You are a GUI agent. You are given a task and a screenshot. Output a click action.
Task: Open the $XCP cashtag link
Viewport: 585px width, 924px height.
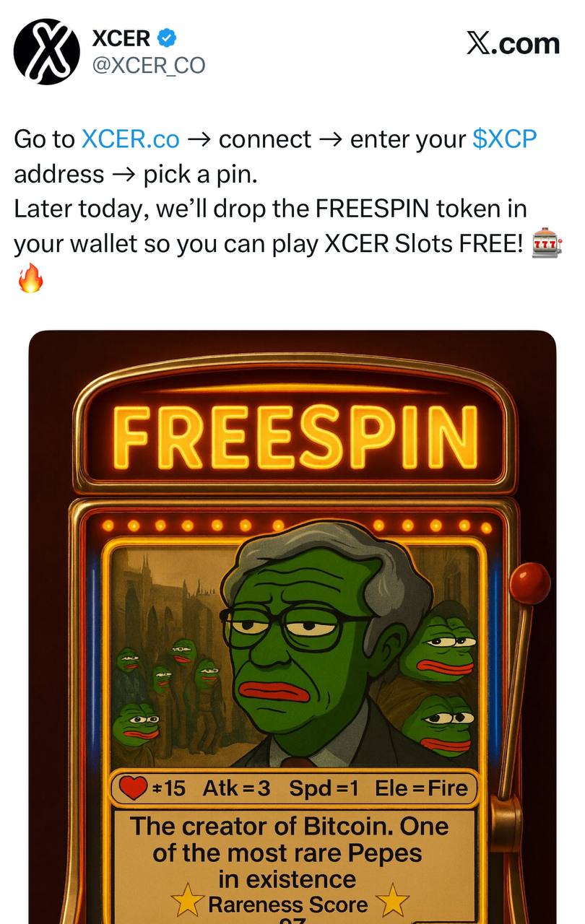(x=505, y=139)
